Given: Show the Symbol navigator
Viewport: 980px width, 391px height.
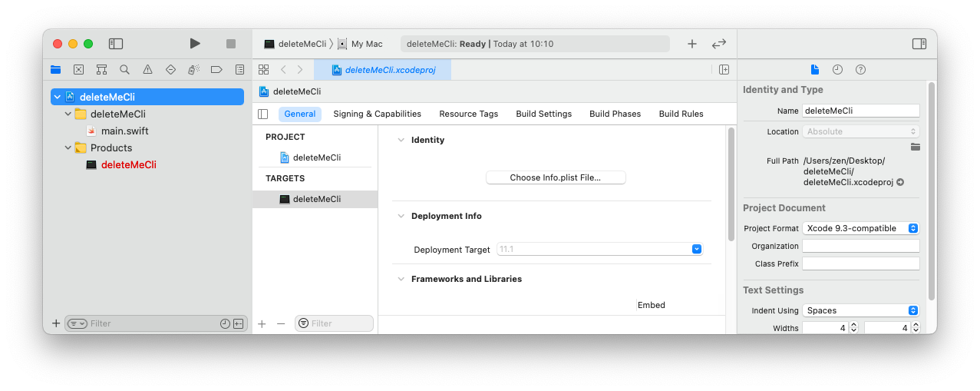Looking at the screenshot, I should 101,69.
